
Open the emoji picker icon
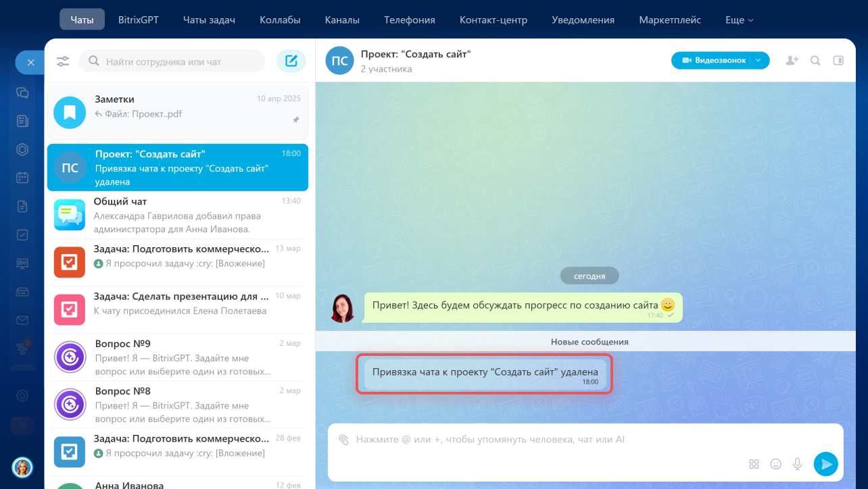[x=776, y=464]
